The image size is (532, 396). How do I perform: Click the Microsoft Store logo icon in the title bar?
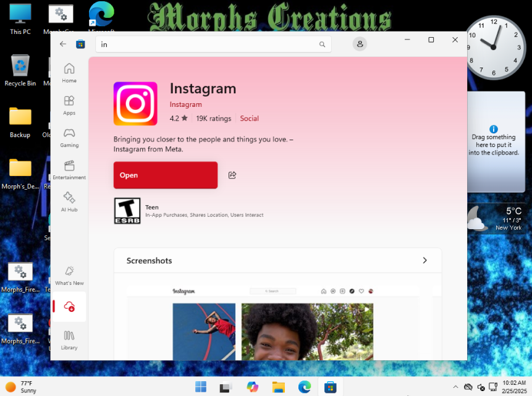point(80,44)
